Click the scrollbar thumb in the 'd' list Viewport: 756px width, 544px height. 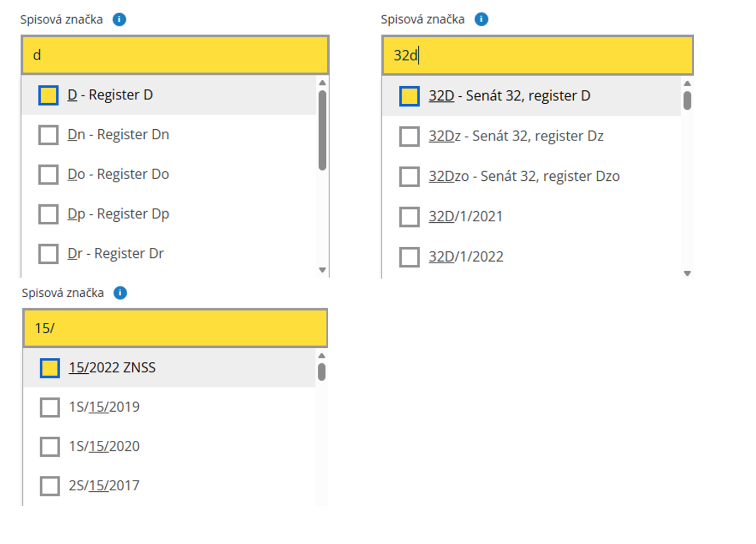(x=322, y=130)
